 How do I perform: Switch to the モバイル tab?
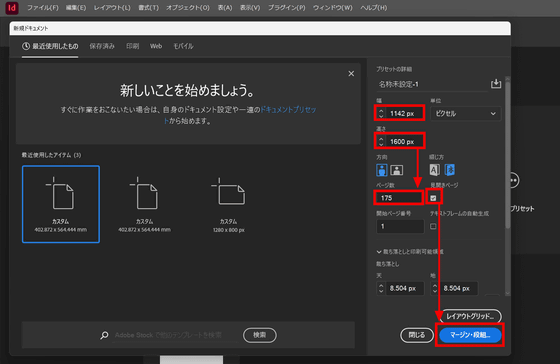[x=183, y=46]
